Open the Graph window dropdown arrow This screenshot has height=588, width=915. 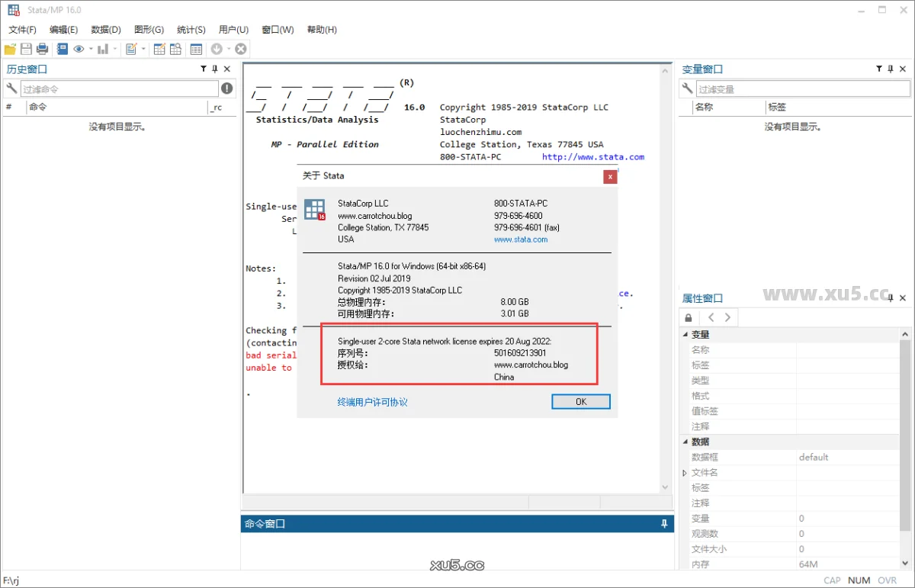coord(115,48)
